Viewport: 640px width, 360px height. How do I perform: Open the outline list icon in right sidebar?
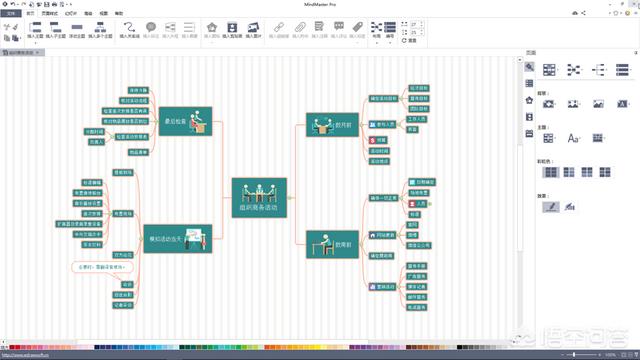point(529,84)
